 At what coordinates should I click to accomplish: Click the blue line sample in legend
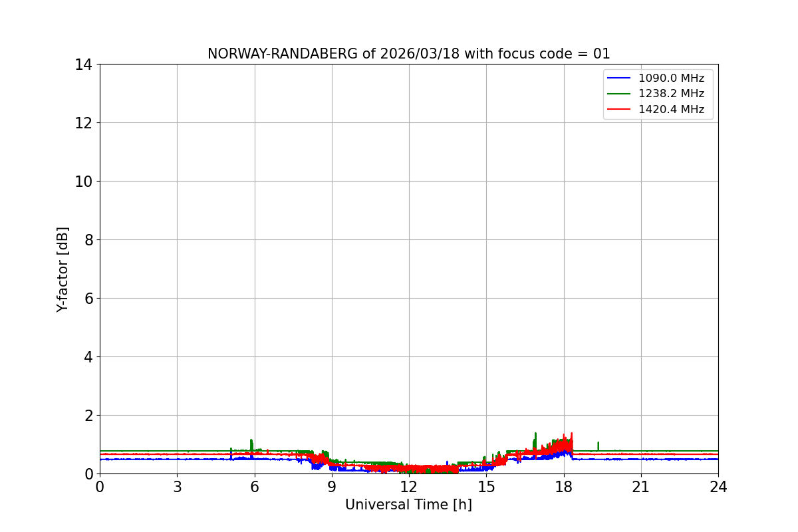619,78
